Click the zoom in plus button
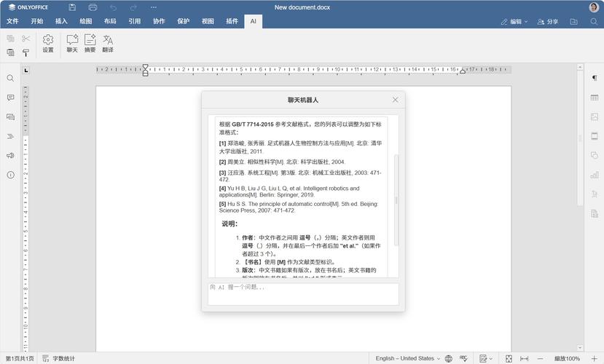 594,358
